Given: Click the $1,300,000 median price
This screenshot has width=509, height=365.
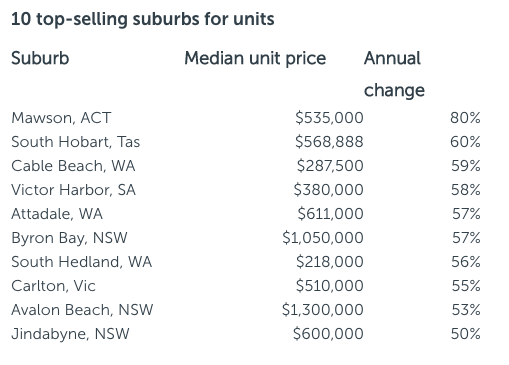Looking at the screenshot, I should (323, 310).
